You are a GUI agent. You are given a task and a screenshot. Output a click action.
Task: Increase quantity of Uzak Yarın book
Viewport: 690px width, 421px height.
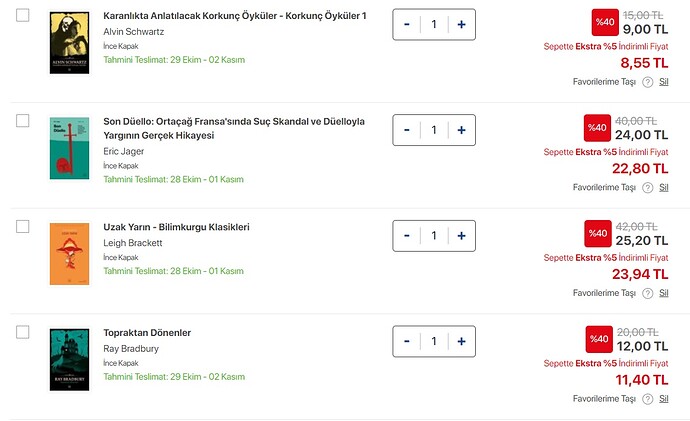coord(461,236)
